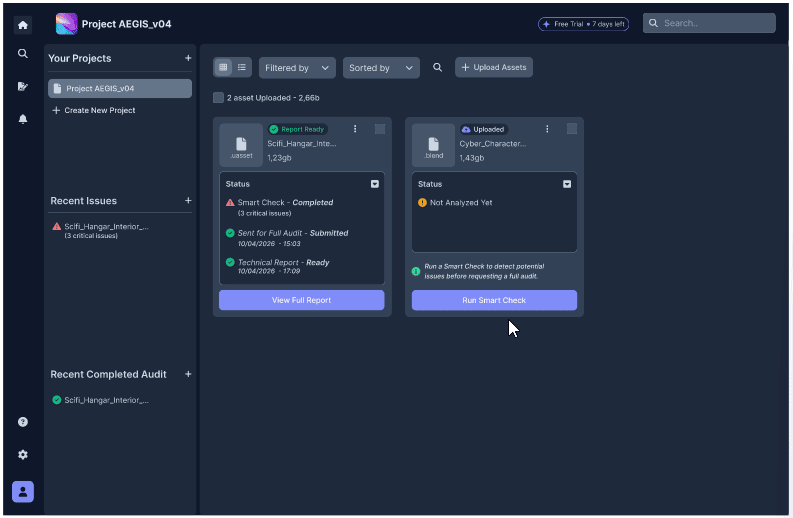Screen dimensions: 793x518
Task: Focus the top Search field
Action: pos(709,23)
